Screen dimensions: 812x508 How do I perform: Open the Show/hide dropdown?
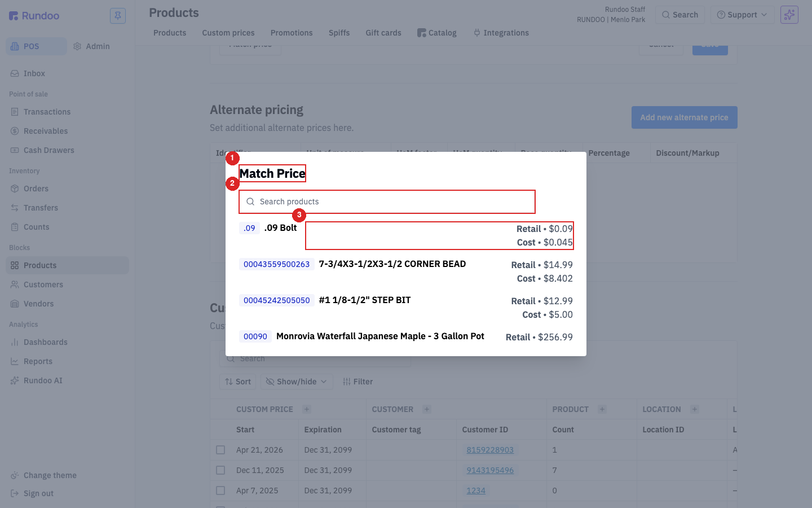[x=297, y=382]
